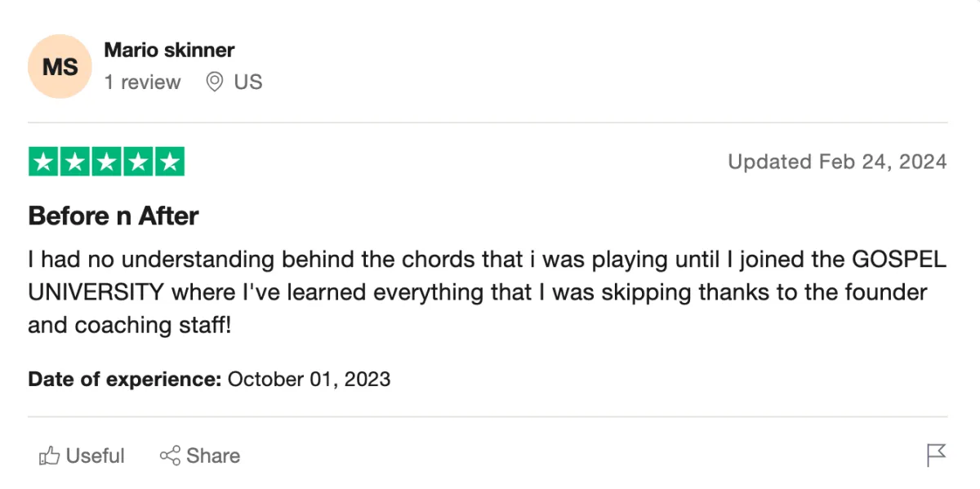
Task: Click the thumbs-up Useful icon
Action: tap(50, 456)
